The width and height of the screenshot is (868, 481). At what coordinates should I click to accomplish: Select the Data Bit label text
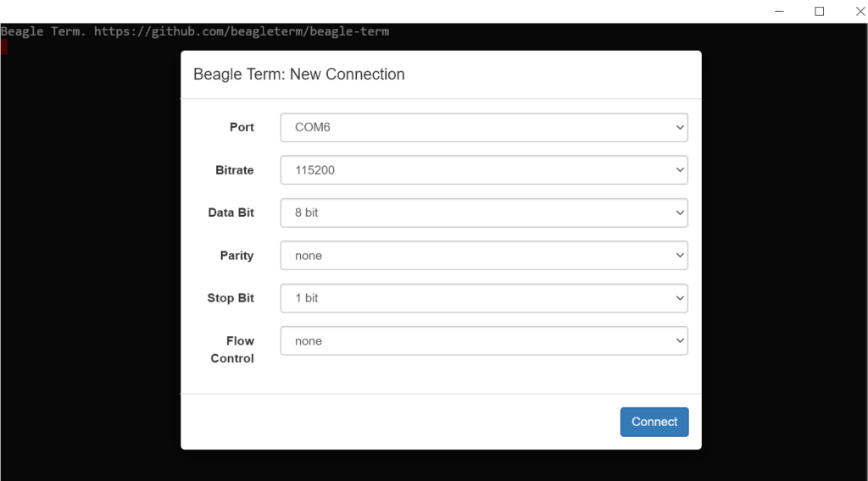231,213
